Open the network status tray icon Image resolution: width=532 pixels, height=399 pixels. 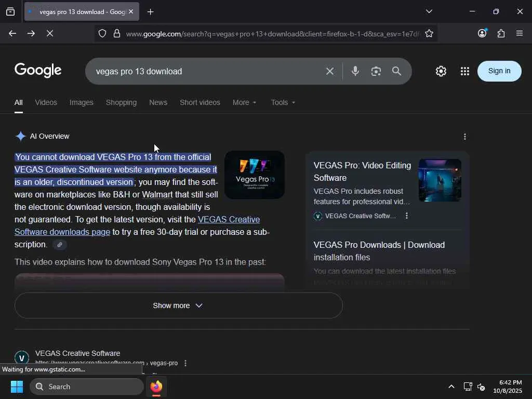coord(468,387)
